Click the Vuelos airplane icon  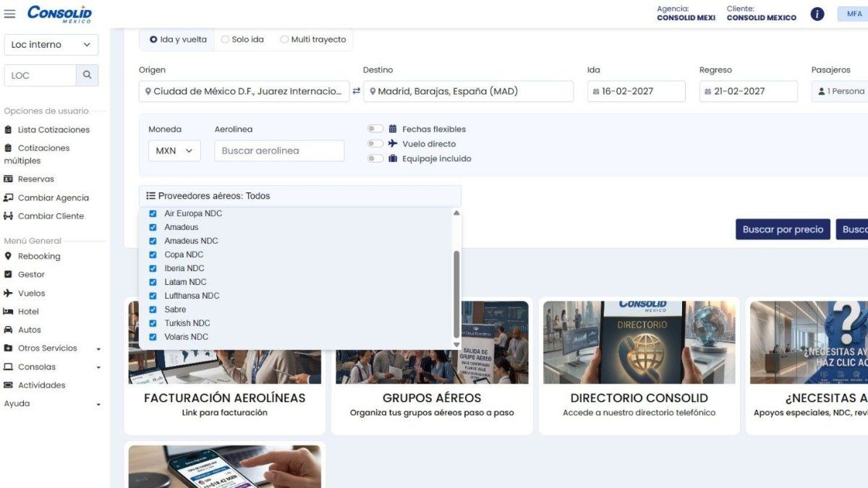(x=9, y=293)
